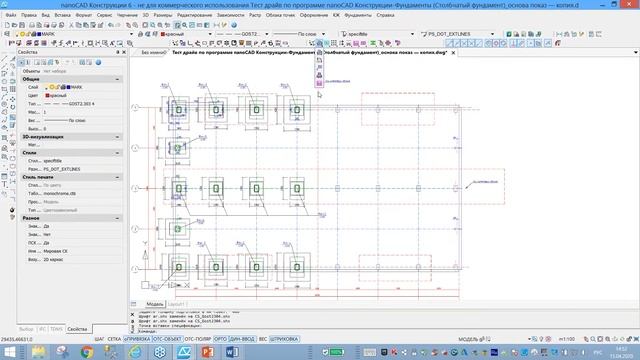Open the specifitle text style dropdown
Image resolution: width=640 pixels, height=360 pixels.
tap(412, 34)
